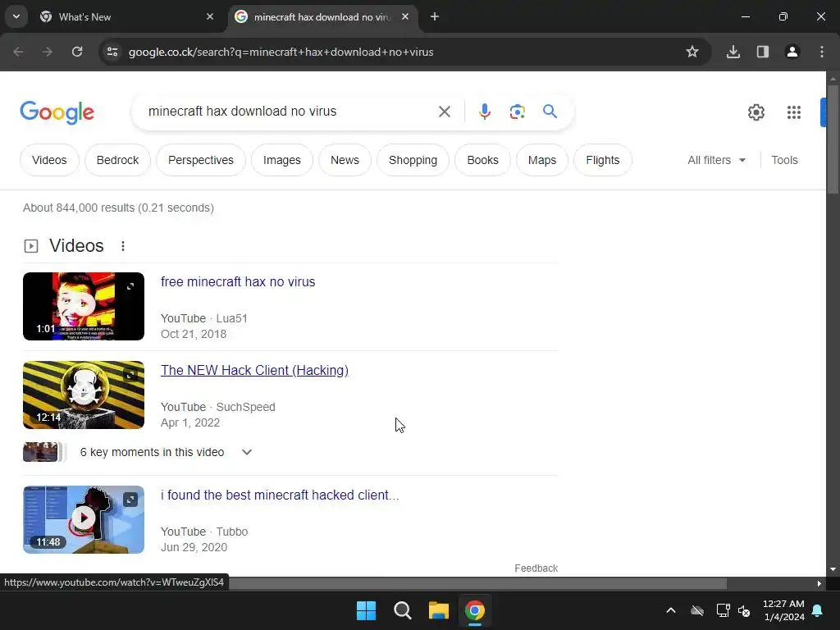Viewport: 840px width, 630px height.
Task: Filter results by Bedrock
Action: [117, 160]
